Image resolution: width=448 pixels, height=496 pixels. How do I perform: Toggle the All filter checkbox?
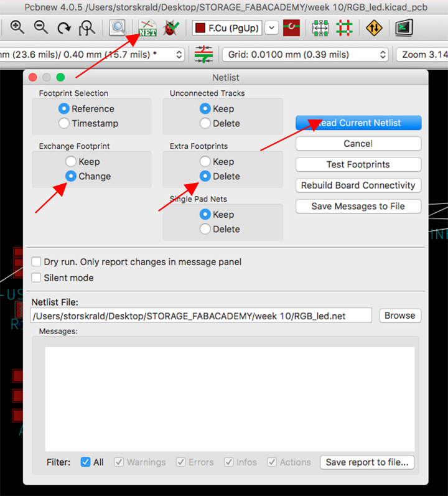[x=85, y=462]
